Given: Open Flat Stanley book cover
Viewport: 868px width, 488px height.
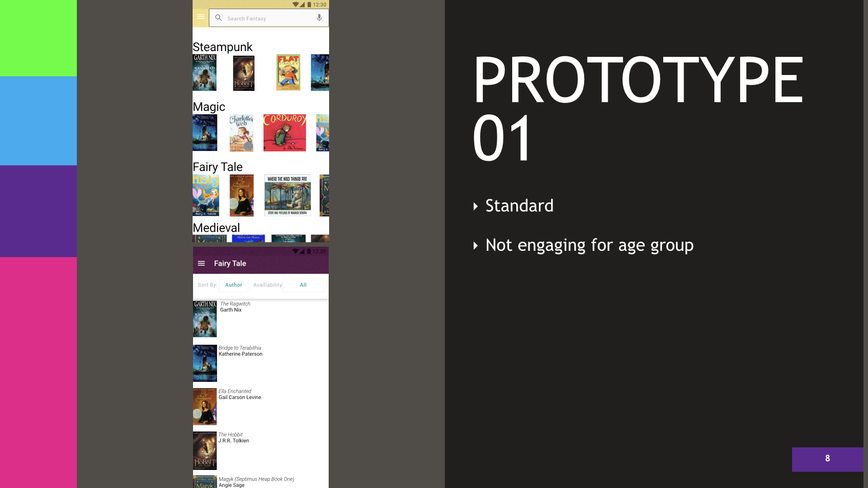Looking at the screenshot, I should (x=288, y=73).
